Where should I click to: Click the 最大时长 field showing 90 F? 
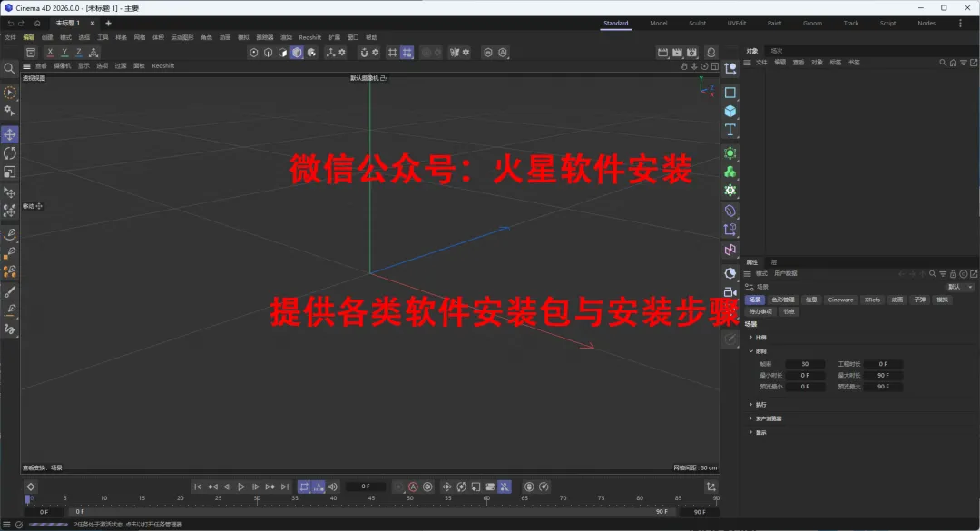[x=883, y=375]
